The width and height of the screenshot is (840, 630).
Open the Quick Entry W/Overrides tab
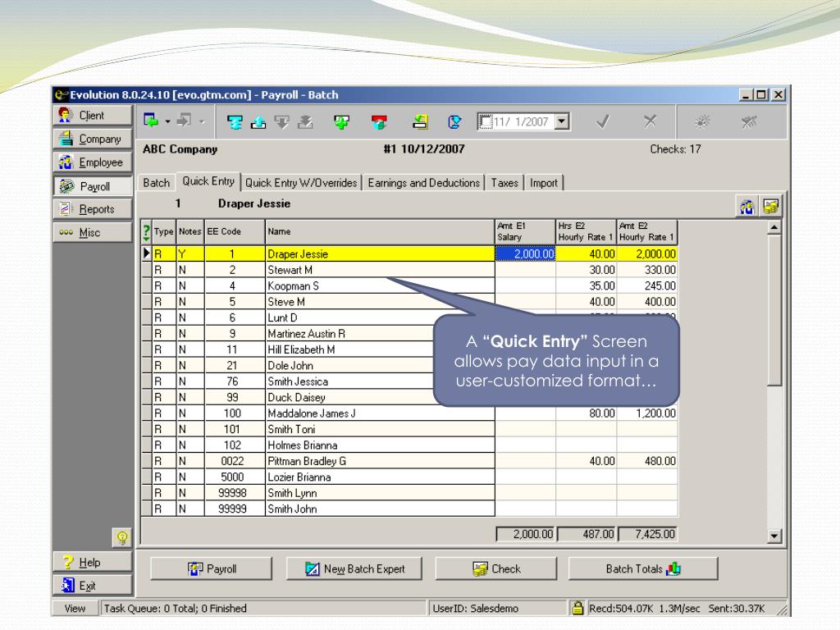[x=301, y=183]
